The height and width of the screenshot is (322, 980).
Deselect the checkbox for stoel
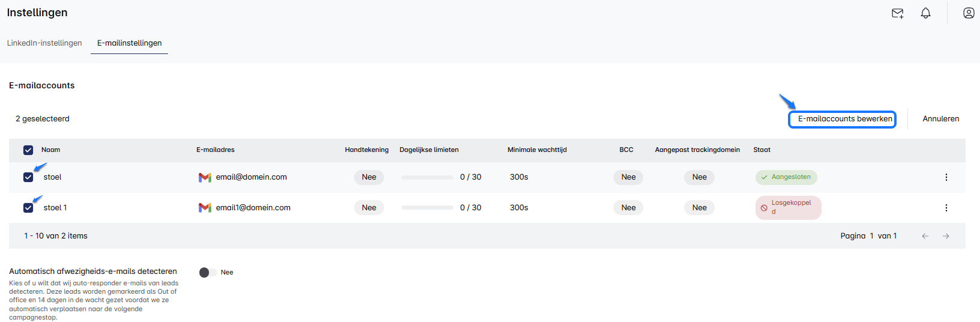click(28, 177)
